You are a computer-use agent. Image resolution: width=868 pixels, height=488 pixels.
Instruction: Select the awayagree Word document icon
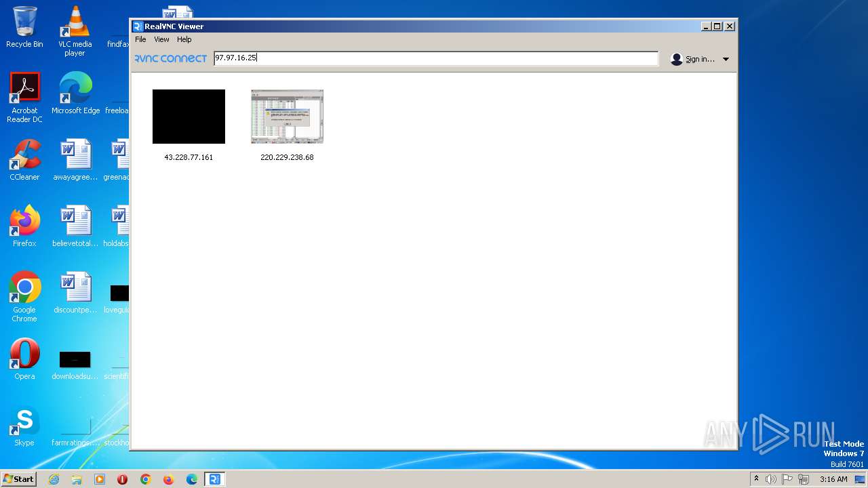click(x=75, y=160)
